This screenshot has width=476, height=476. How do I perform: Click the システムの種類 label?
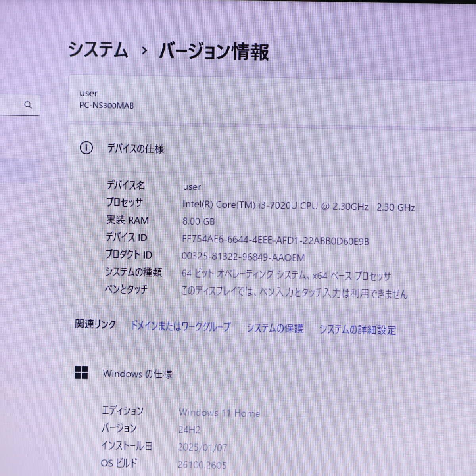pyautogui.click(x=133, y=272)
